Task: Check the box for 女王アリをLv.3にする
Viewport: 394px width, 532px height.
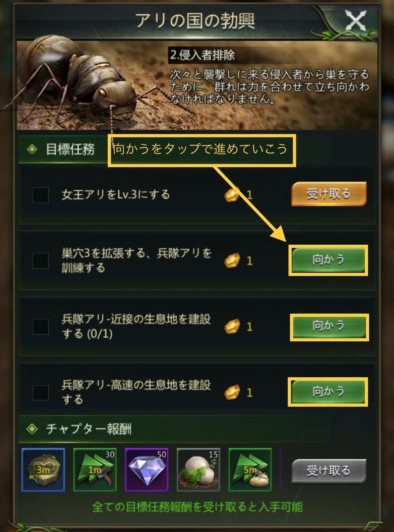Action: click(41, 195)
